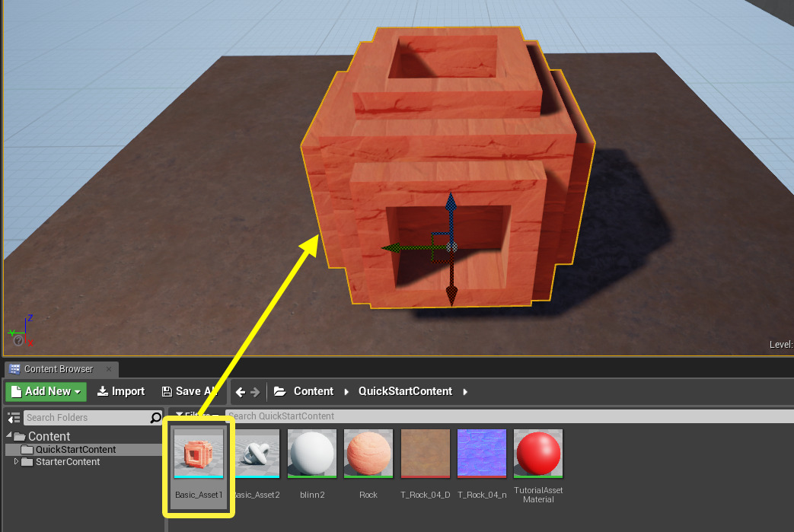Select Content in the breadcrumb path
The width and height of the screenshot is (794, 532).
click(313, 390)
